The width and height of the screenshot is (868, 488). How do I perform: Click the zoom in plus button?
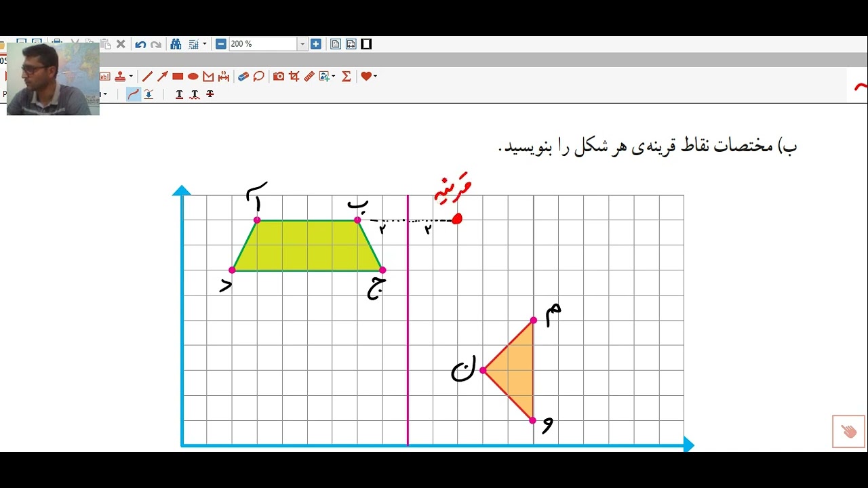point(316,44)
